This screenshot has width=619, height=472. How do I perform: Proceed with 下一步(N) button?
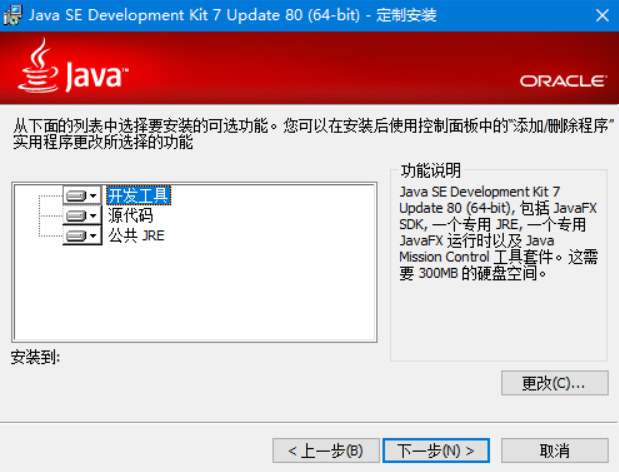tap(436, 450)
